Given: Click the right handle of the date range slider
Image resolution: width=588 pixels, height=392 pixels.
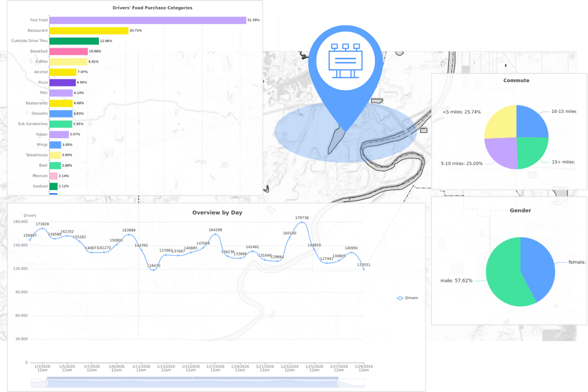Looking at the screenshot, I should tap(338, 383).
